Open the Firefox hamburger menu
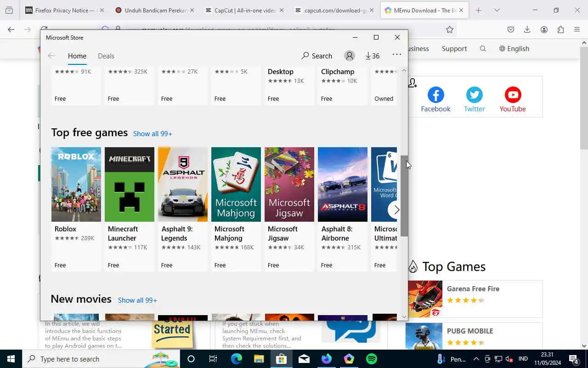Image resolution: width=588 pixels, height=368 pixels. pyautogui.click(x=577, y=29)
